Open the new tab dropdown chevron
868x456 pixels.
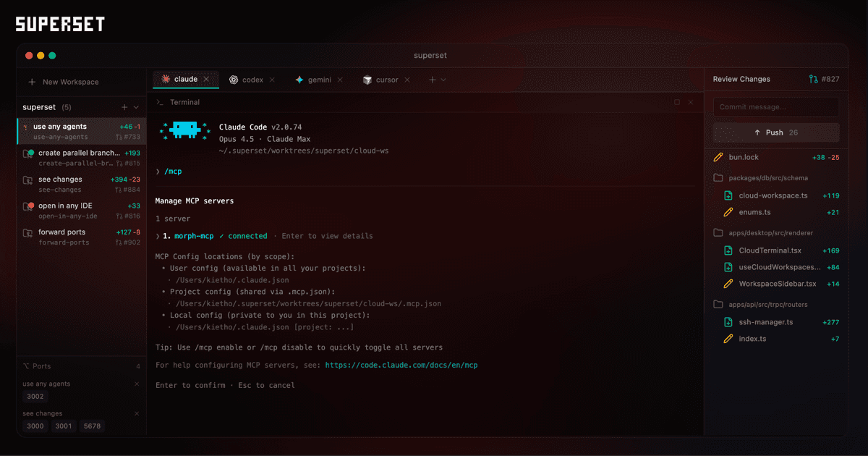(443, 80)
